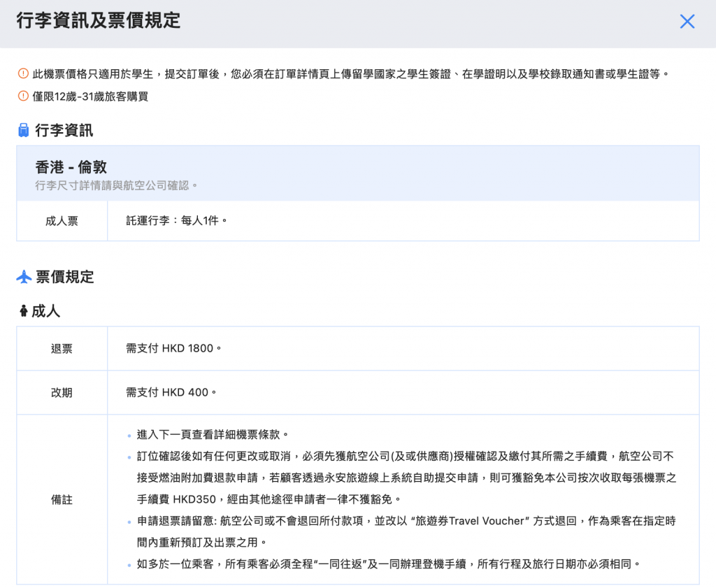The width and height of the screenshot is (716, 588).
Task: Click the 票價規定 section heading
Action: (x=65, y=277)
